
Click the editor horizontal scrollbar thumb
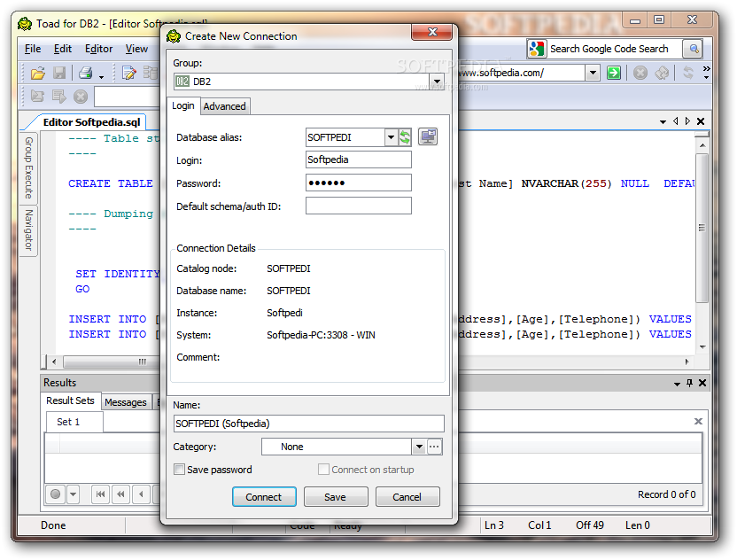pos(112,362)
